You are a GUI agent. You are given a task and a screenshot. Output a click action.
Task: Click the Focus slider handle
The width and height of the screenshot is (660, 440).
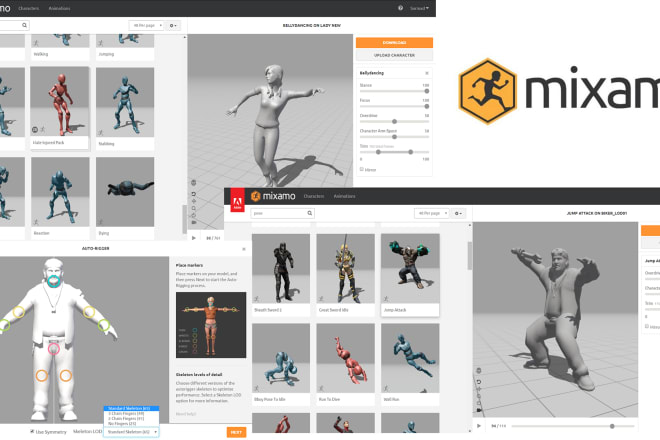(x=426, y=106)
